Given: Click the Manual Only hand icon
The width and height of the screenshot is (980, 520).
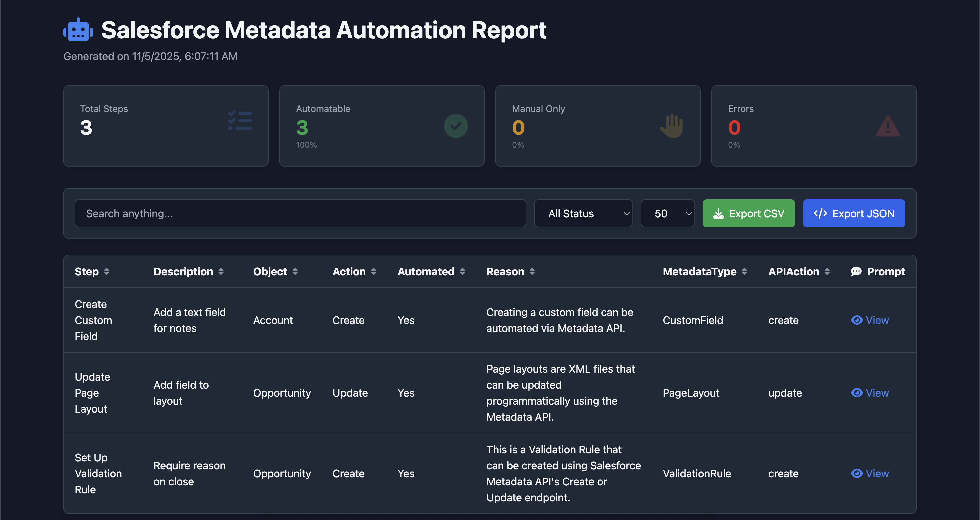Looking at the screenshot, I should click(671, 126).
